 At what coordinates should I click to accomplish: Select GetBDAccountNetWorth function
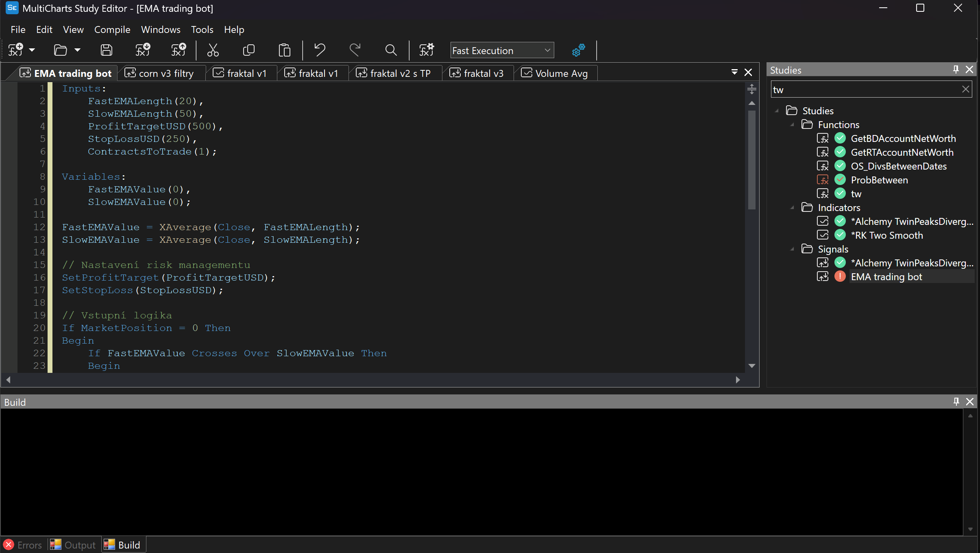(903, 138)
